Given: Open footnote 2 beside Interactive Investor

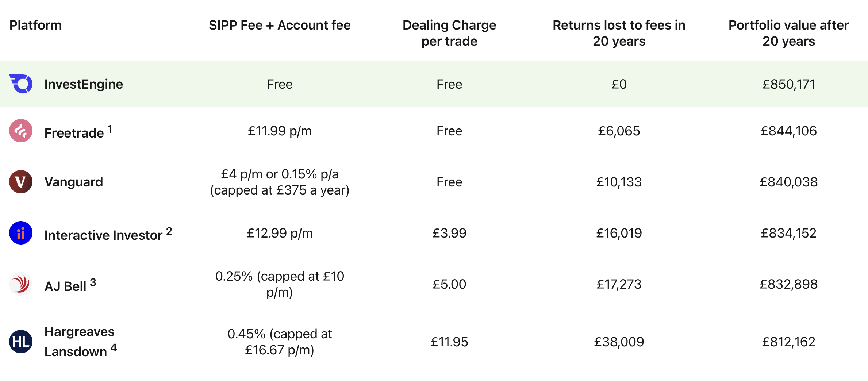Looking at the screenshot, I should click(169, 231).
